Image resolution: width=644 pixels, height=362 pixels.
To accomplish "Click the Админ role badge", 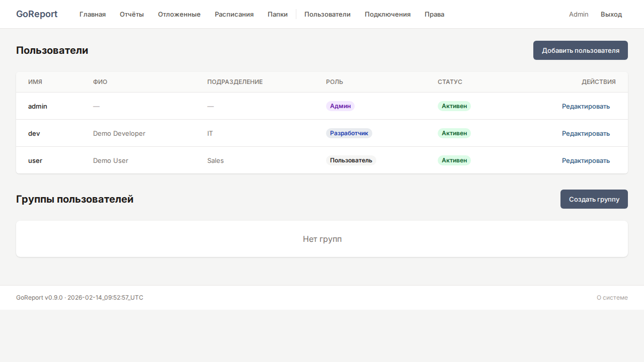I will [x=340, y=106].
